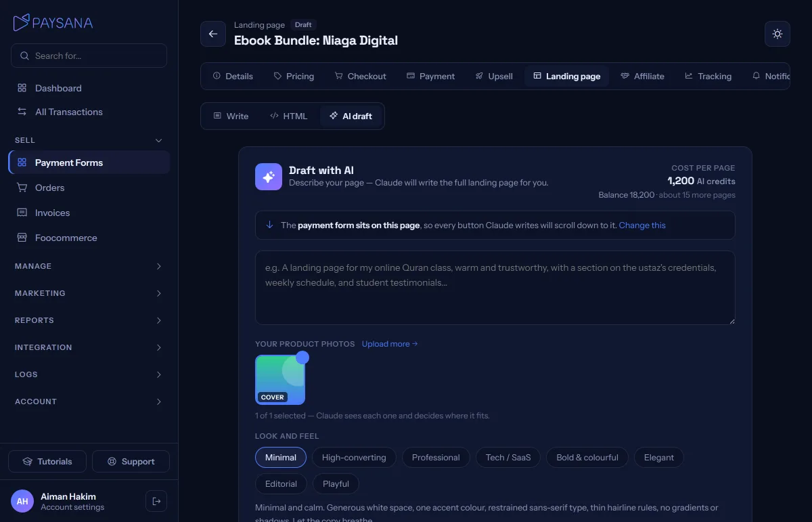This screenshot has width=812, height=522.
Task: Click the COVER product photo thumbnail
Action: pyautogui.click(x=280, y=380)
